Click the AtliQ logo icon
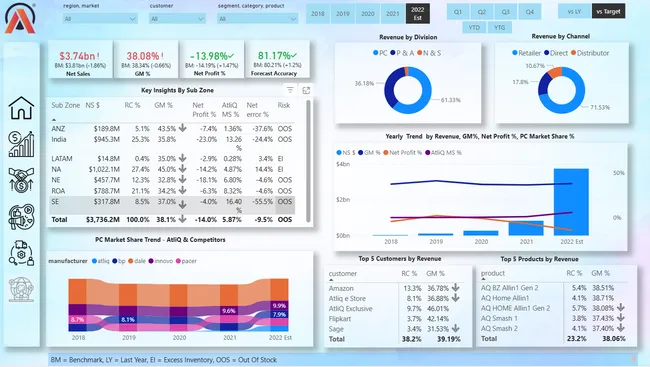 coord(19,18)
